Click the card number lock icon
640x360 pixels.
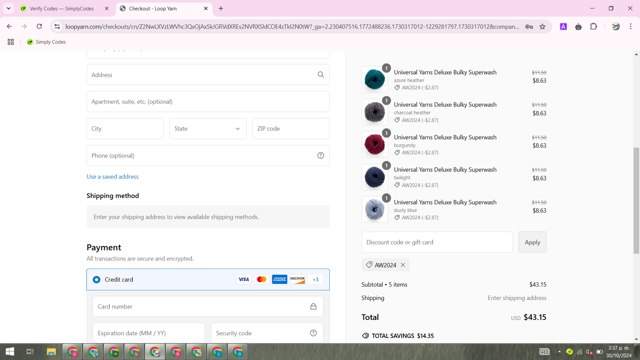(x=313, y=306)
